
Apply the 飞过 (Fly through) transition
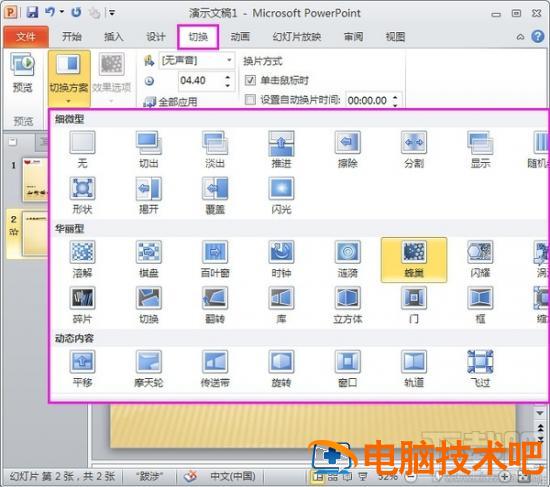pyautogui.click(x=480, y=369)
